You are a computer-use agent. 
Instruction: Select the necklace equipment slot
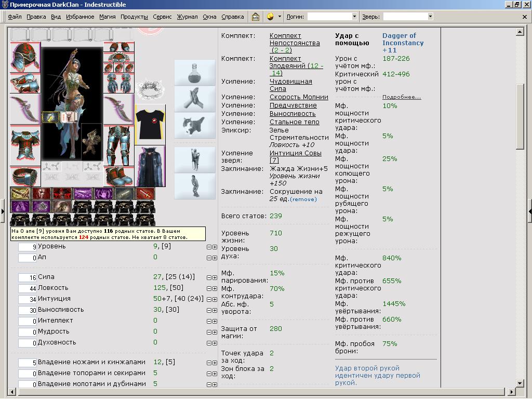click(119, 57)
